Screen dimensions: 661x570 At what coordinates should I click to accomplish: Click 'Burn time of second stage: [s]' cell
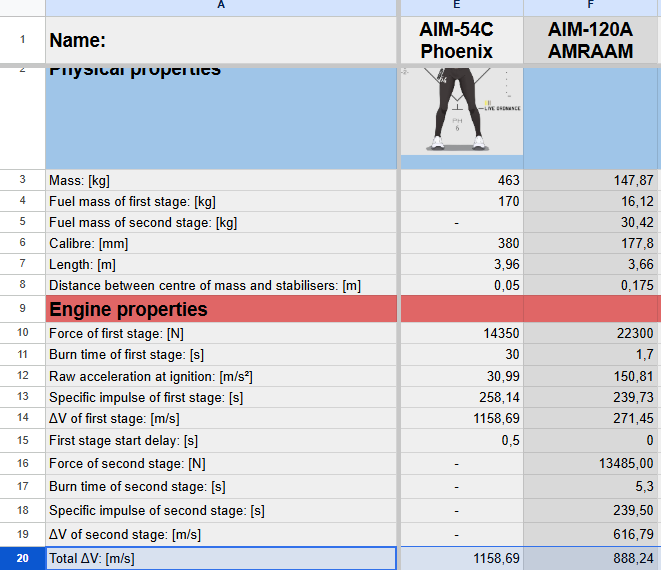tap(221, 487)
